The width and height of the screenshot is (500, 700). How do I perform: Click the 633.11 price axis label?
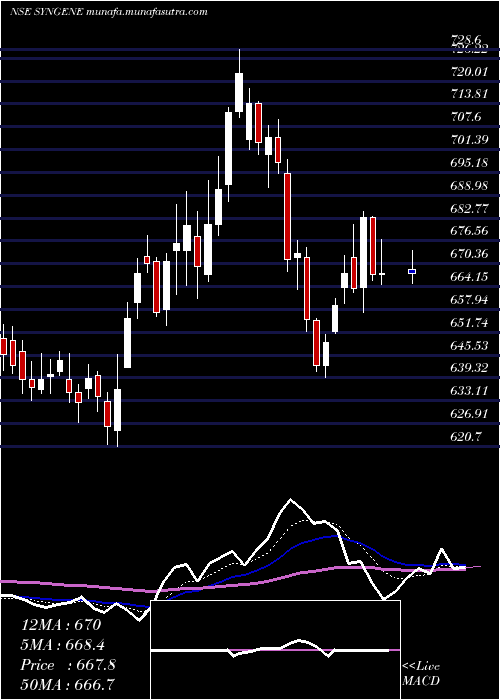[469, 392]
